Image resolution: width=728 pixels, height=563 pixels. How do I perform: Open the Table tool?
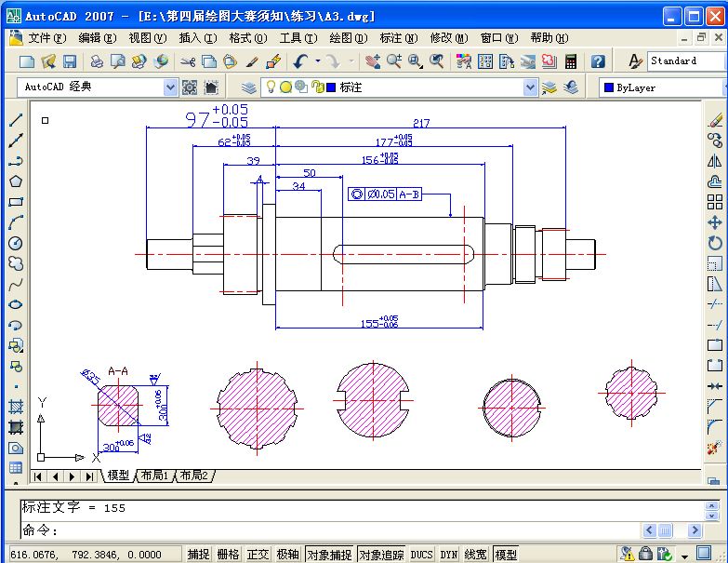pyautogui.click(x=16, y=468)
